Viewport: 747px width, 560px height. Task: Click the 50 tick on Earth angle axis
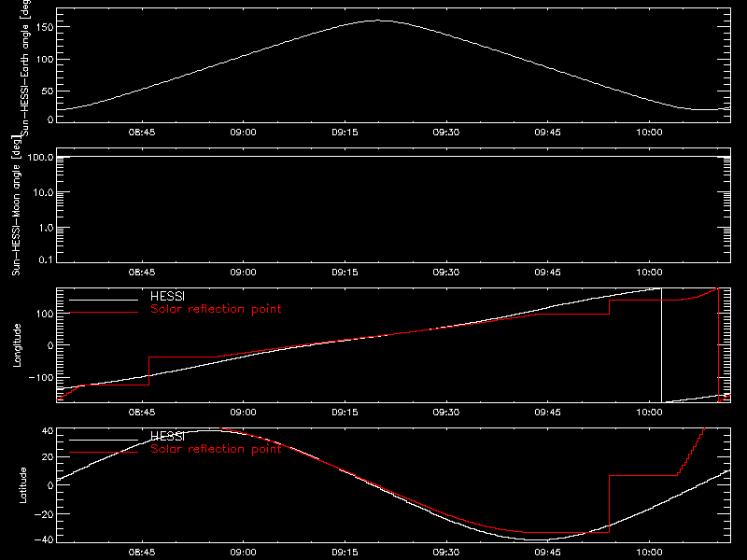(x=48, y=91)
